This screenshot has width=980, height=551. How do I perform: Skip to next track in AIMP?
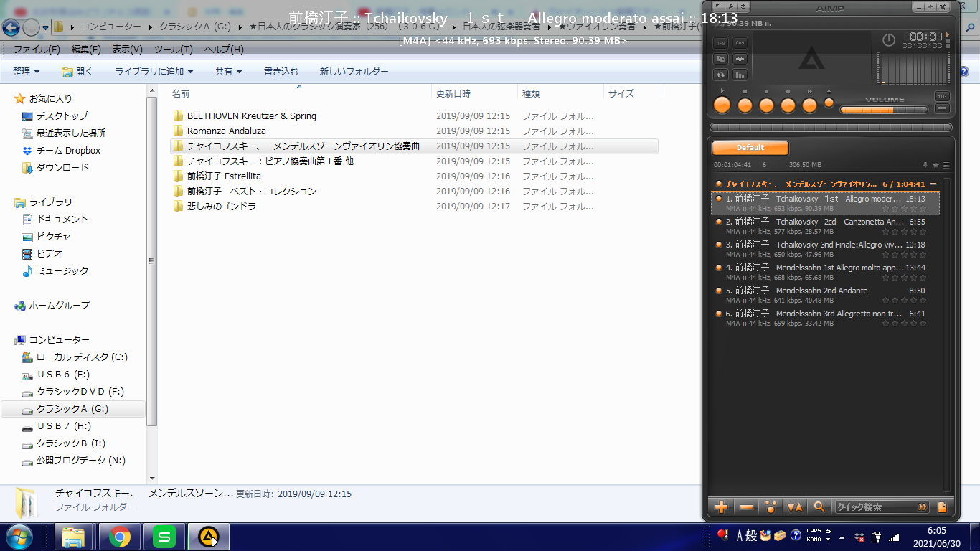(810, 105)
